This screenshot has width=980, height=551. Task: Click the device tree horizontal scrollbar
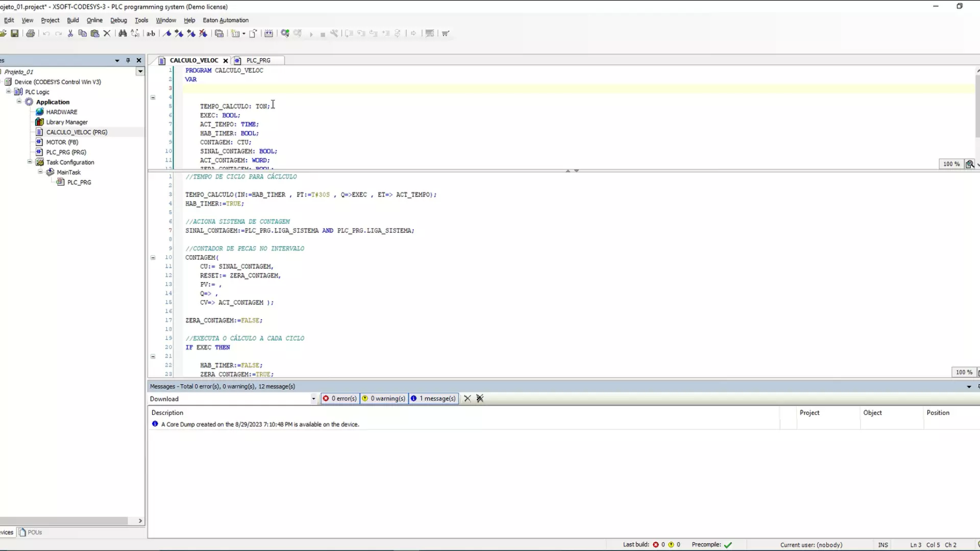click(64, 521)
